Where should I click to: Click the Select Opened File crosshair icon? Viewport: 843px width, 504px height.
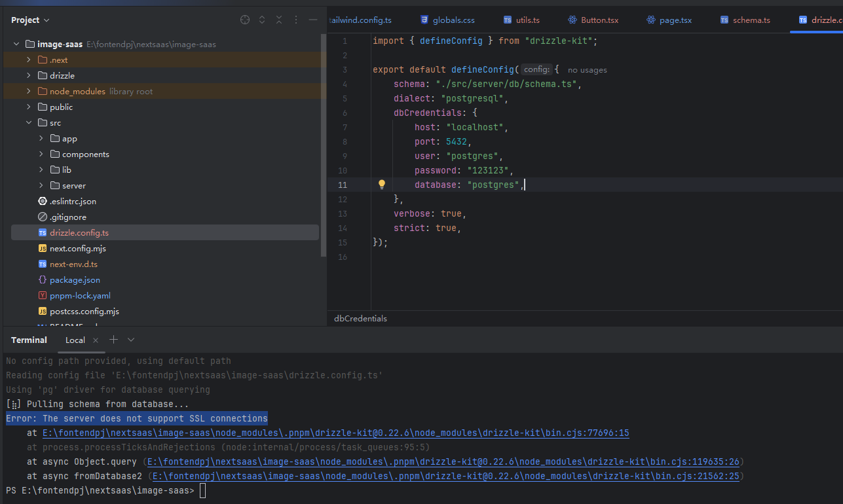[x=245, y=20]
